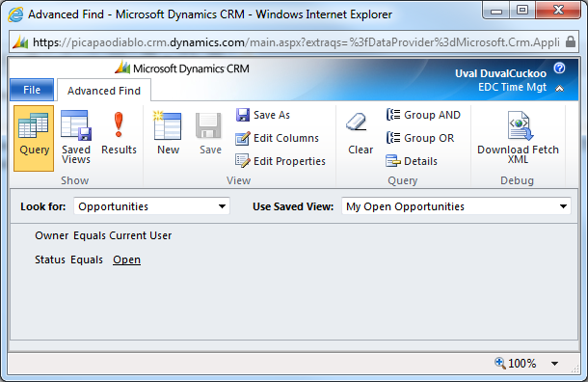
Task: Minimize the Advanced Find window
Action: coord(496,11)
